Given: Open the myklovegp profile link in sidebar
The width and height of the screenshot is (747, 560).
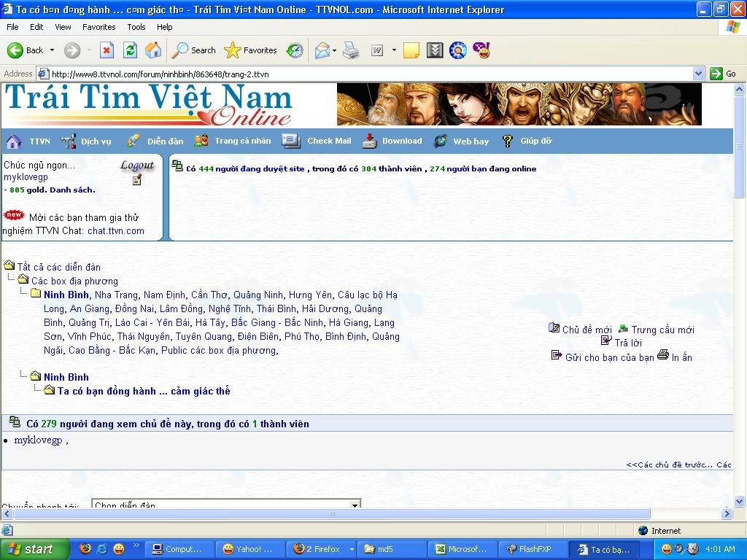Looking at the screenshot, I should click(26, 177).
